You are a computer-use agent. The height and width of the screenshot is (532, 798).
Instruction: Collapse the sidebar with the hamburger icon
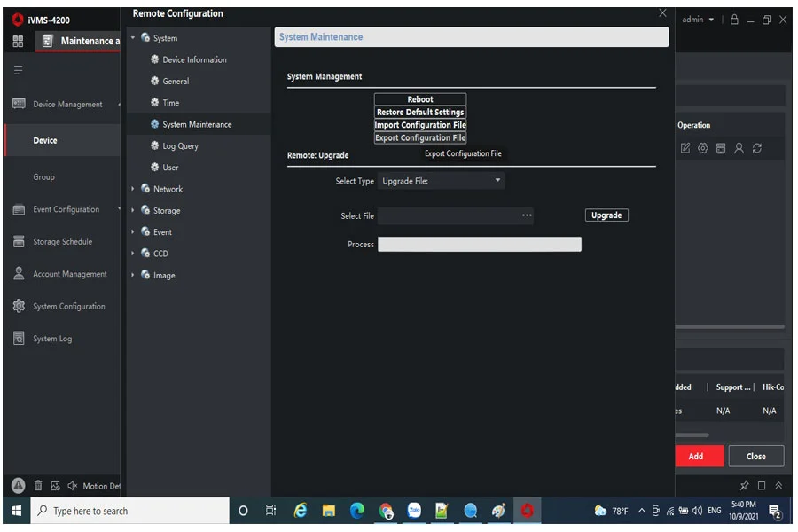(x=18, y=70)
